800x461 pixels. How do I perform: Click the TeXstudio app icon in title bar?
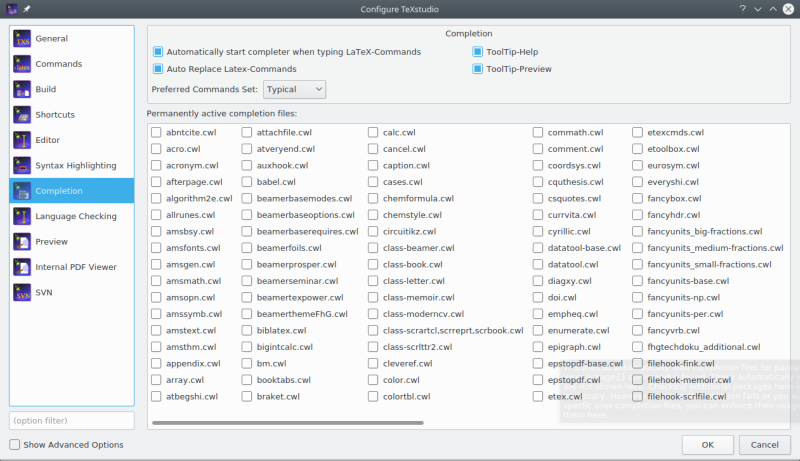coord(12,9)
